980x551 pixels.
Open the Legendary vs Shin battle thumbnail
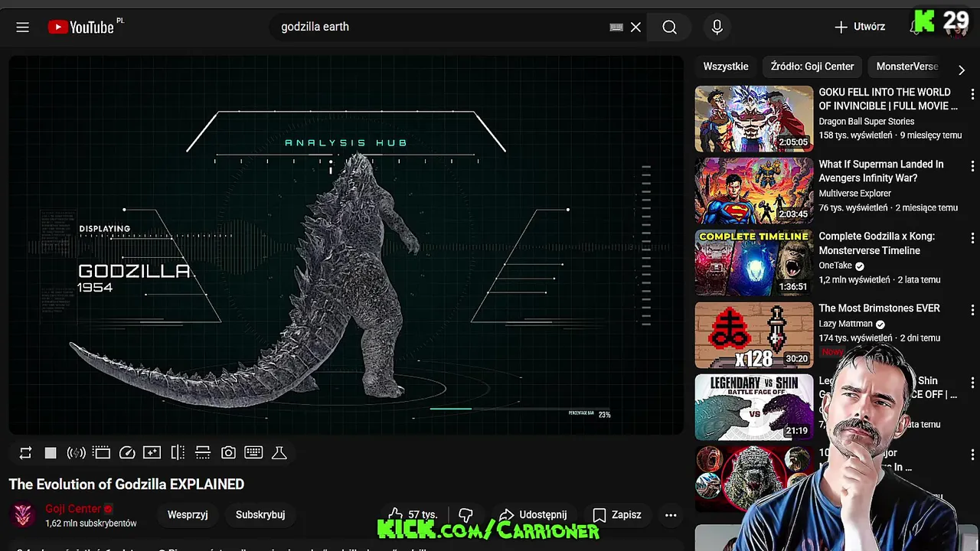(754, 407)
